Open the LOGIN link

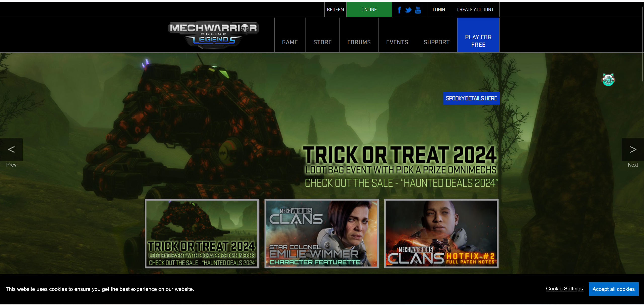click(439, 10)
